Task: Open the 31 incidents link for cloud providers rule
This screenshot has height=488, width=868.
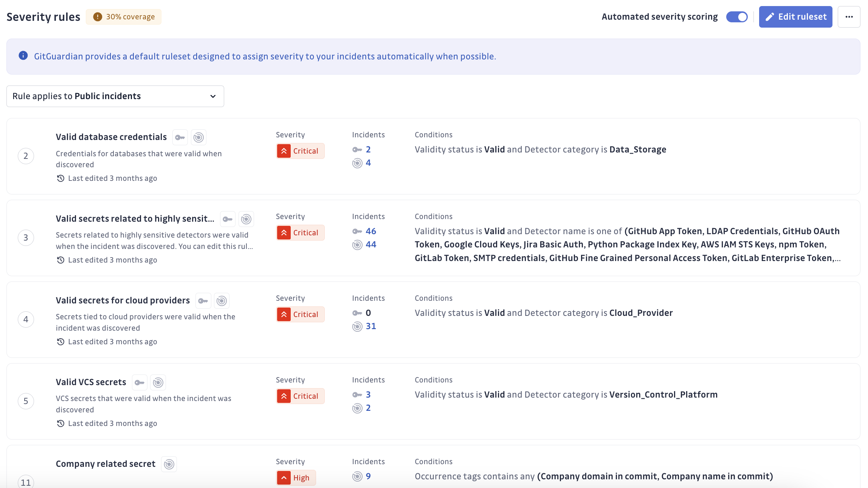Action: [x=371, y=326]
